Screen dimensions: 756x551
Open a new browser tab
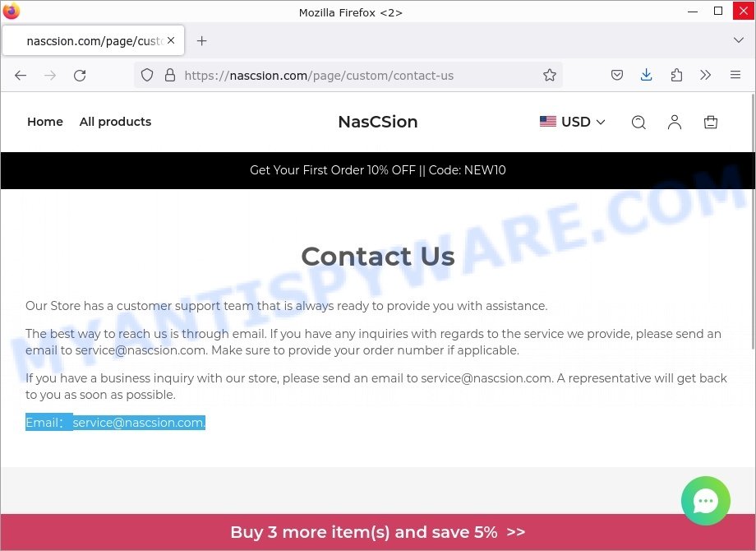[201, 41]
